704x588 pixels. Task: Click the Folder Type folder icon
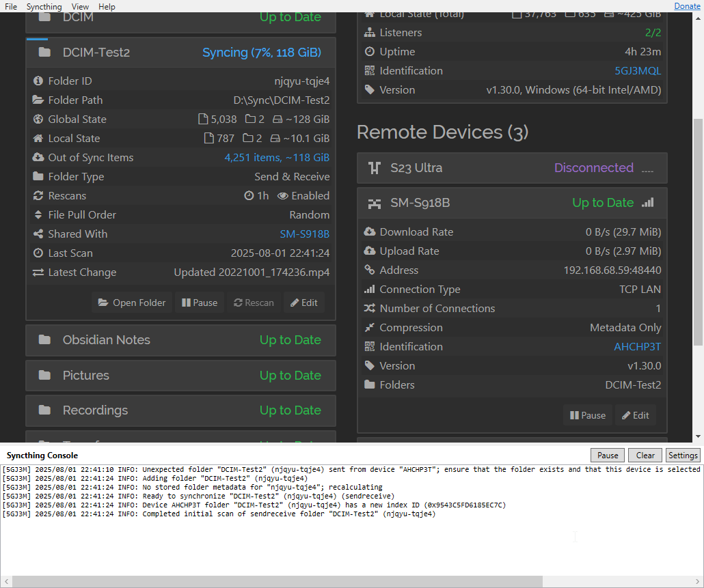click(38, 176)
